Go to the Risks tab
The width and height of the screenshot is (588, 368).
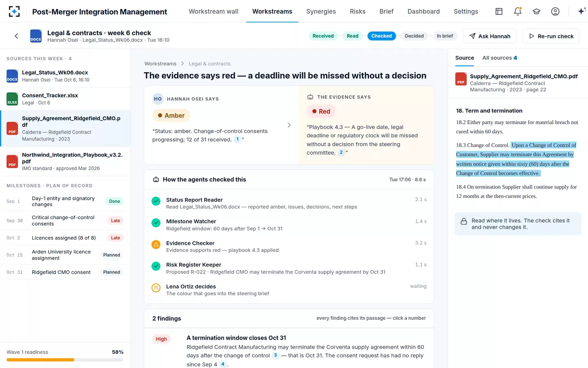pos(358,11)
